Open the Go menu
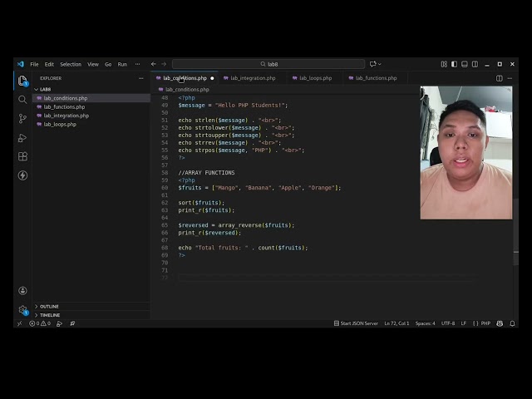The width and height of the screenshot is (532, 399). point(108,64)
